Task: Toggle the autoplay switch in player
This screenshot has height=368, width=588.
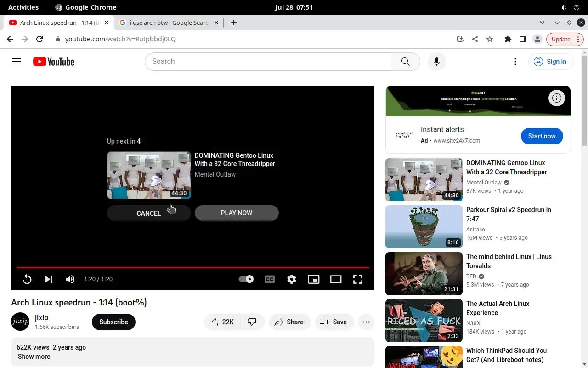Action: [246, 279]
